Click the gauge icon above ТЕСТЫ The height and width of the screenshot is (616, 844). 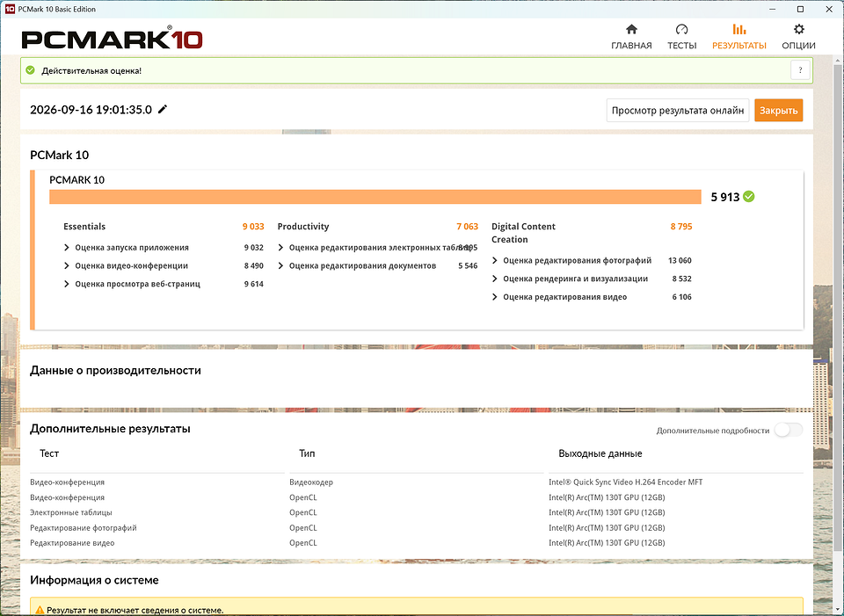click(x=681, y=29)
